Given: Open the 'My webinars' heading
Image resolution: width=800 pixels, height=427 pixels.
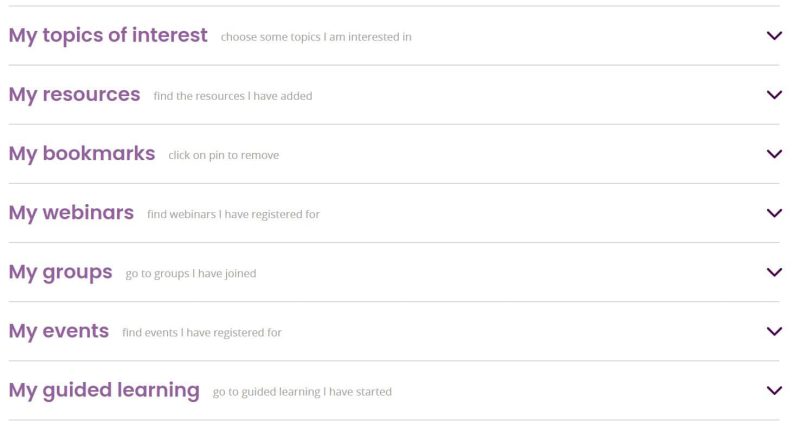Looking at the screenshot, I should click(x=71, y=212).
